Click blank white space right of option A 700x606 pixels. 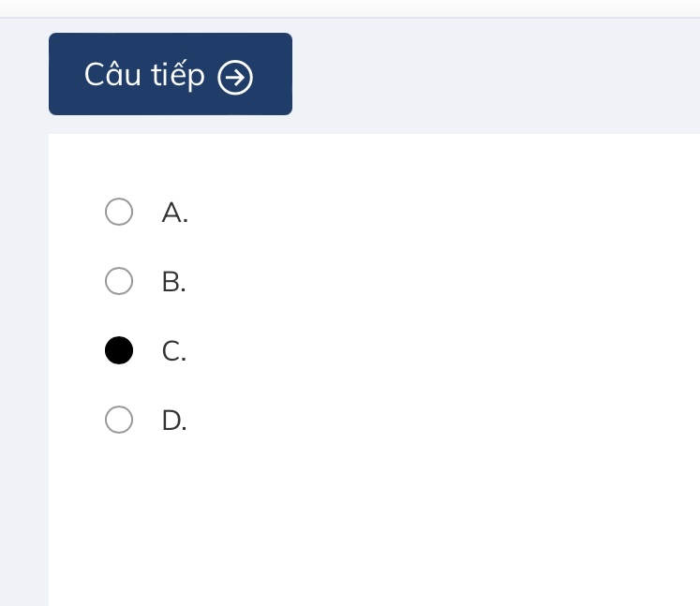[422, 213]
